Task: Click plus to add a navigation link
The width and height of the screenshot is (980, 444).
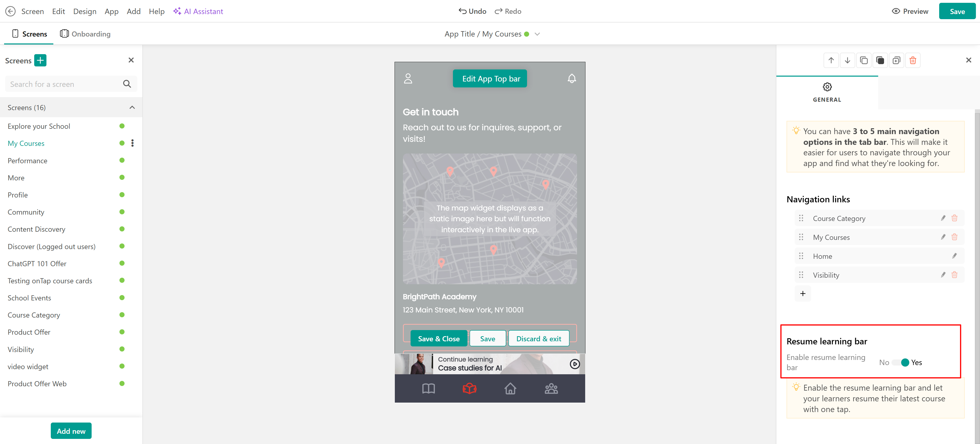Action: point(802,294)
